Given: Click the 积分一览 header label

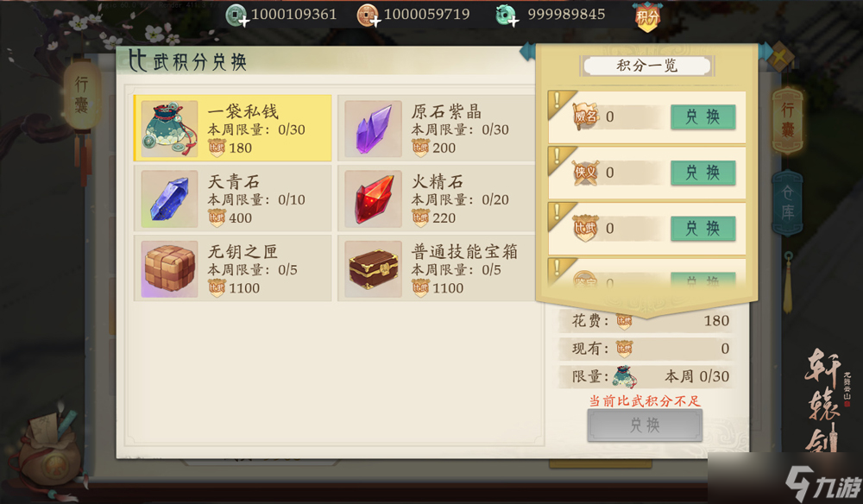Looking at the screenshot, I should (x=647, y=66).
